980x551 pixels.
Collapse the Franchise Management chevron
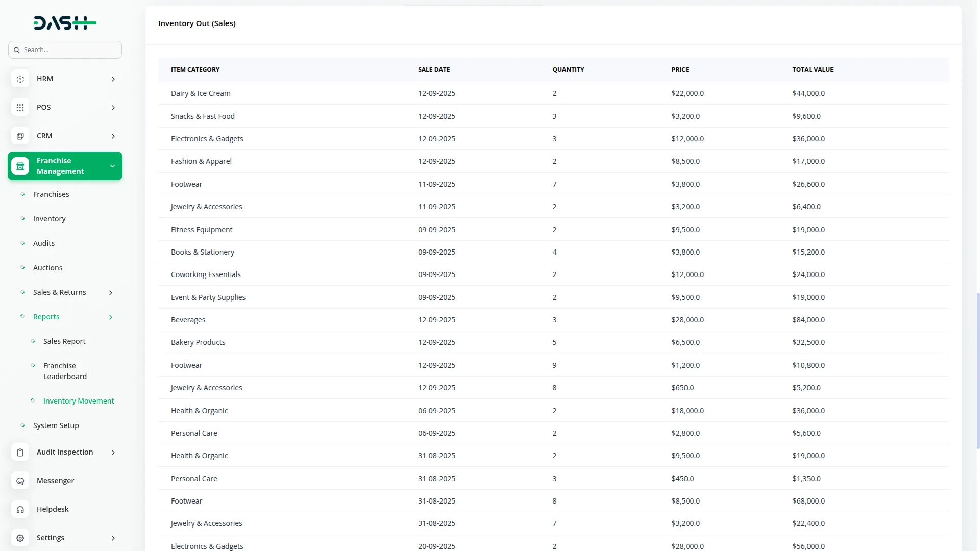click(112, 166)
